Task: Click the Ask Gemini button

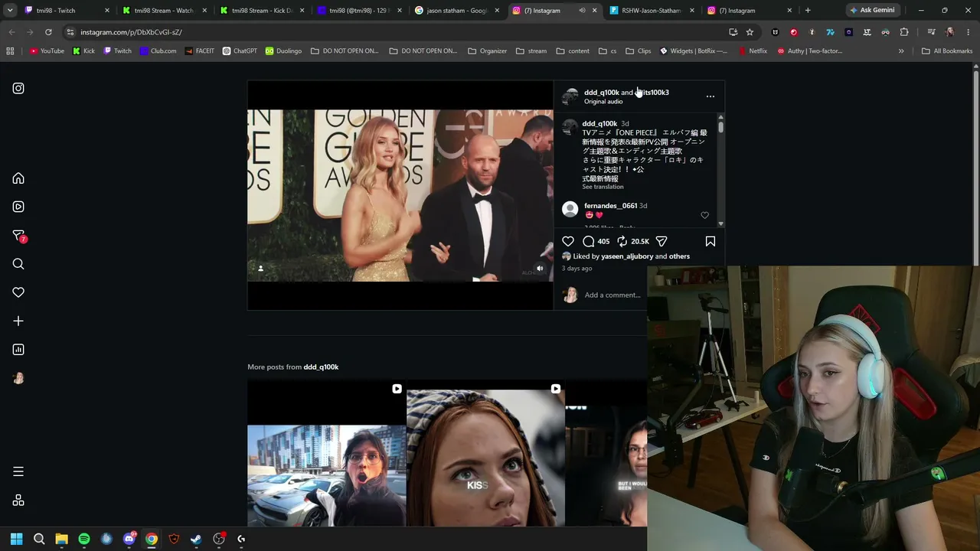Action: (871, 11)
